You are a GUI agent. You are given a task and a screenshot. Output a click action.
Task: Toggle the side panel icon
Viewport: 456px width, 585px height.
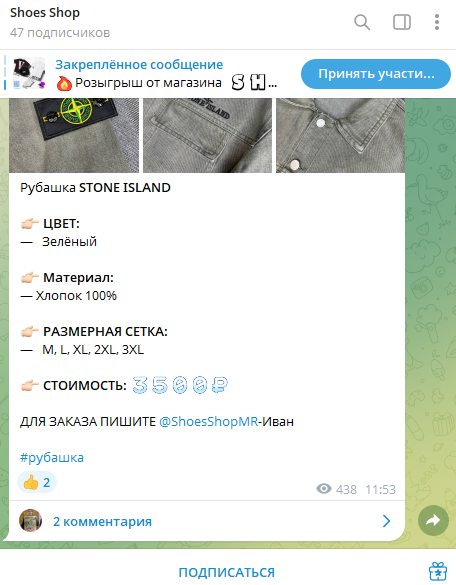(x=402, y=22)
